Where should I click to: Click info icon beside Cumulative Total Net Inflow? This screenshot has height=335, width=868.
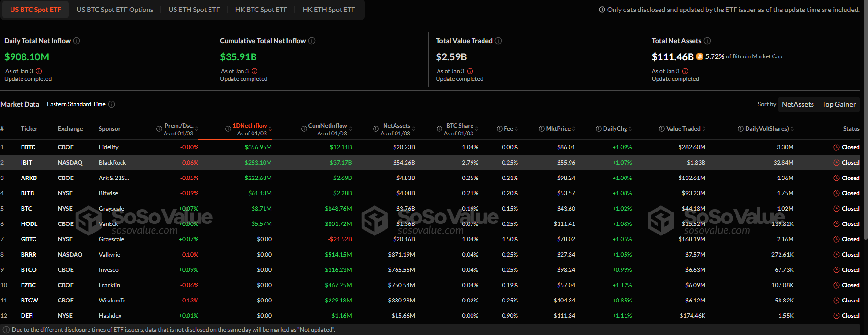[x=312, y=41]
